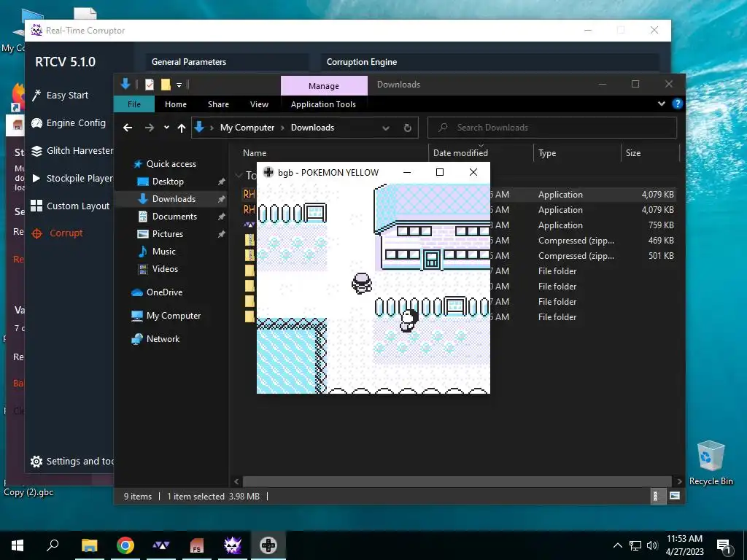
Task: Select the Manage contextual tab
Action: click(x=324, y=86)
